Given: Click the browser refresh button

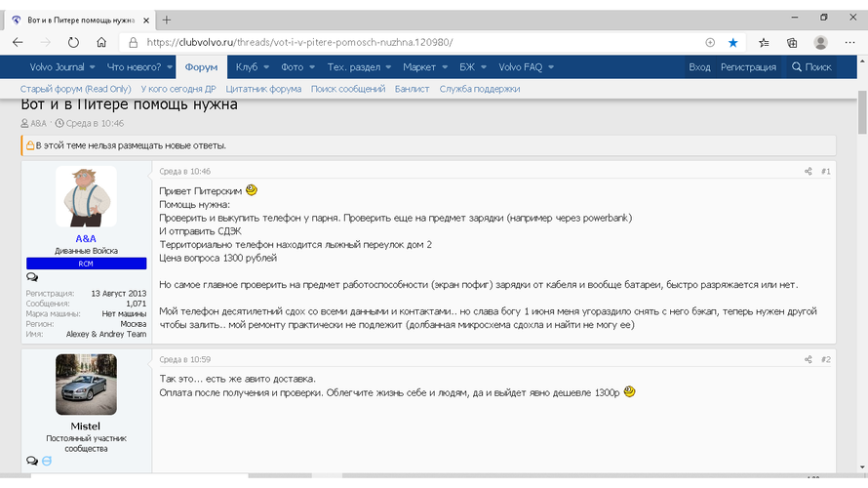Looking at the screenshot, I should 73,43.
